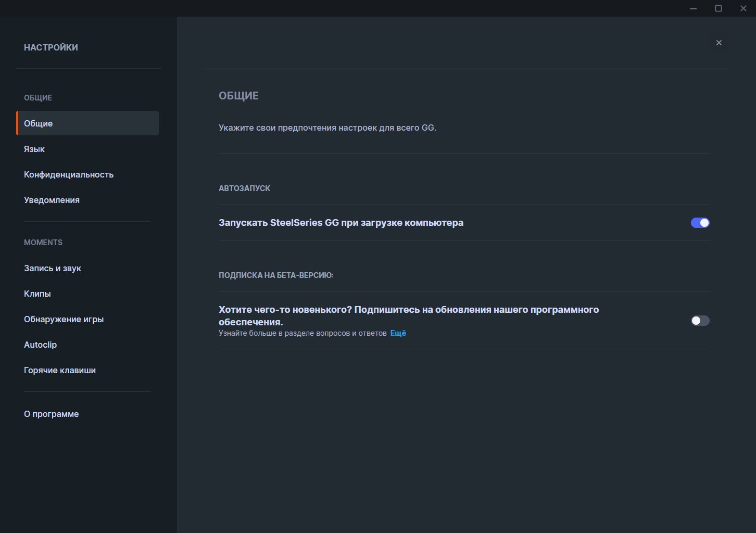Click the MOMENTS sidebar group label

click(43, 243)
